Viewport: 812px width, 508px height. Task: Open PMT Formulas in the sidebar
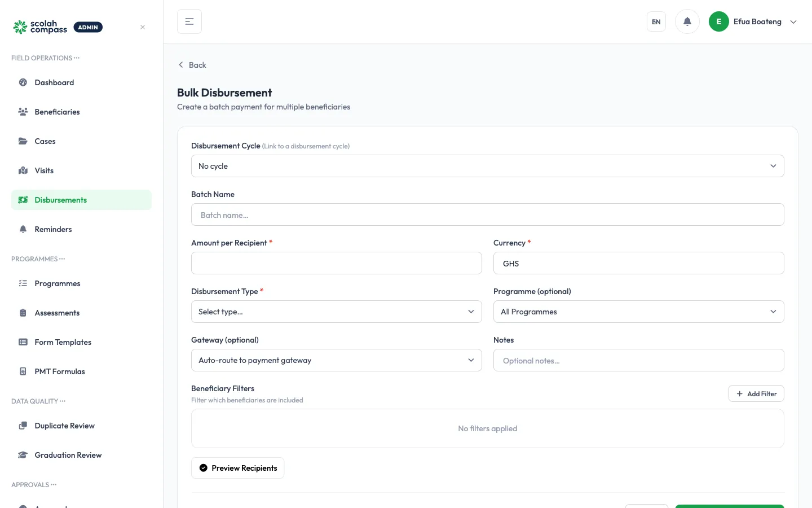click(81, 371)
